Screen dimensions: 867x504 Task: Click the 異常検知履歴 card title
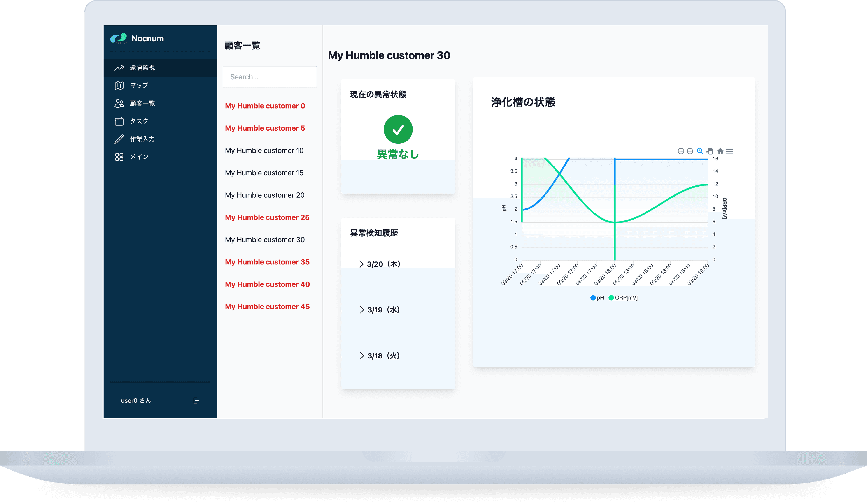pos(374,233)
